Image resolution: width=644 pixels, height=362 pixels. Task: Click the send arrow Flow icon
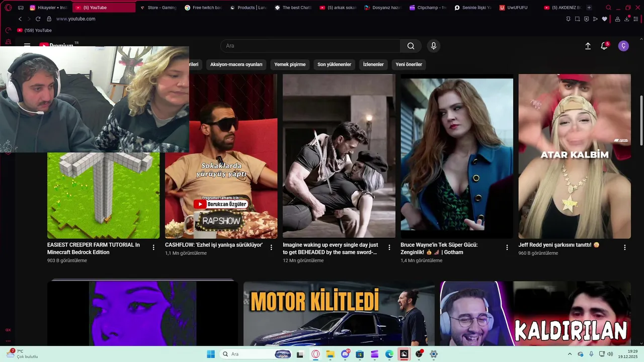coord(595,19)
